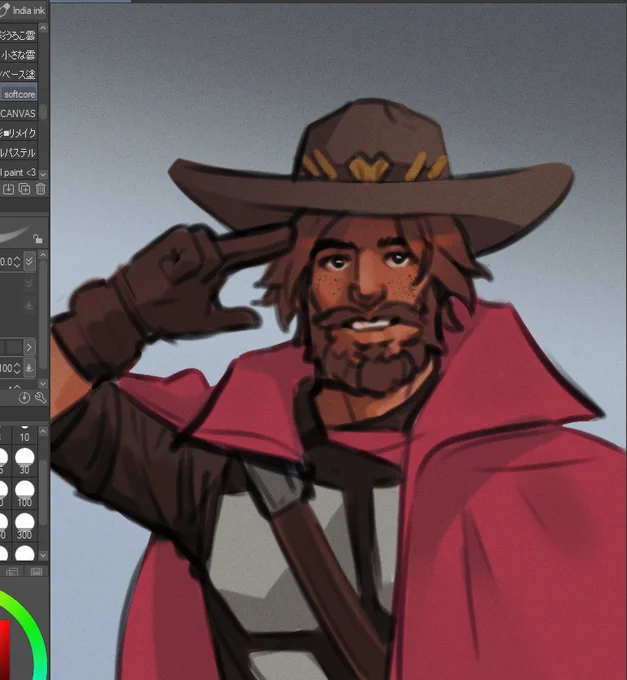Select brush size preset 300
The height and width of the screenshot is (680, 627).
[x=24, y=526]
